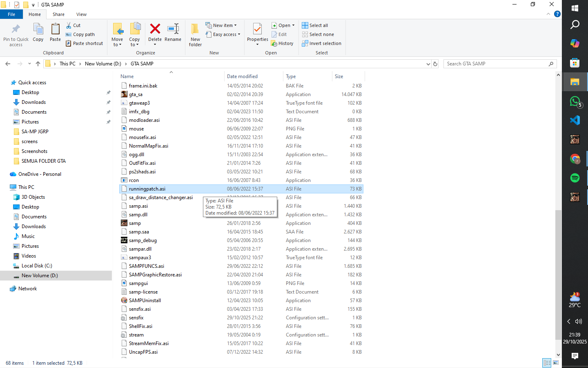Sort by the Date modified column

pyautogui.click(x=253, y=76)
